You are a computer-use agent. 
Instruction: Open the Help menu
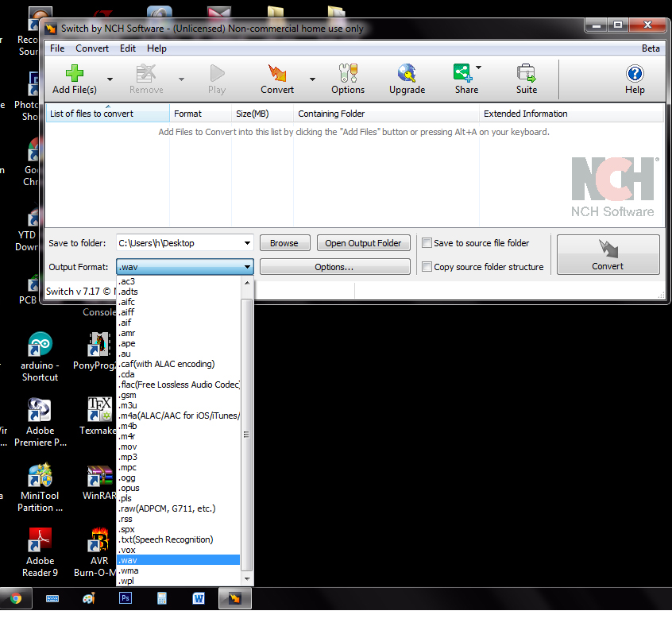[156, 48]
